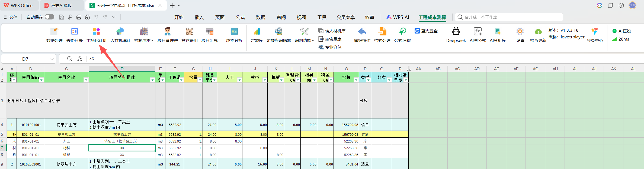Viewport: 644px width, 169px height.
Task: Open the name box dropdown arrow
Action: pos(52,59)
